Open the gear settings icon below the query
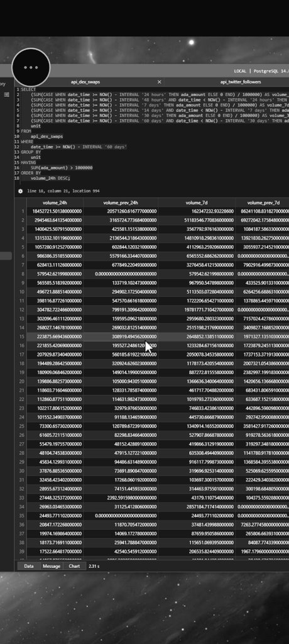 [x=21, y=191]
